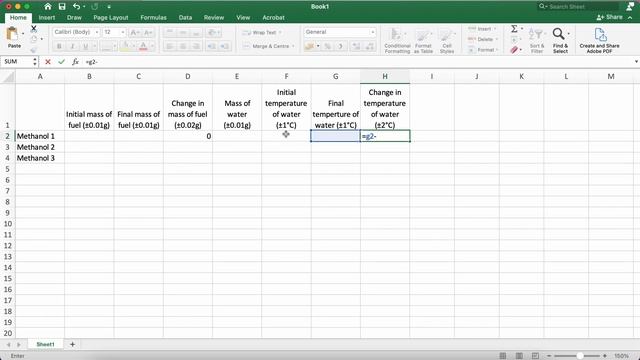This screenshot has height=360, width=640.
Task: Open the insert function fx dialog
Action: [x=76, y=62]
